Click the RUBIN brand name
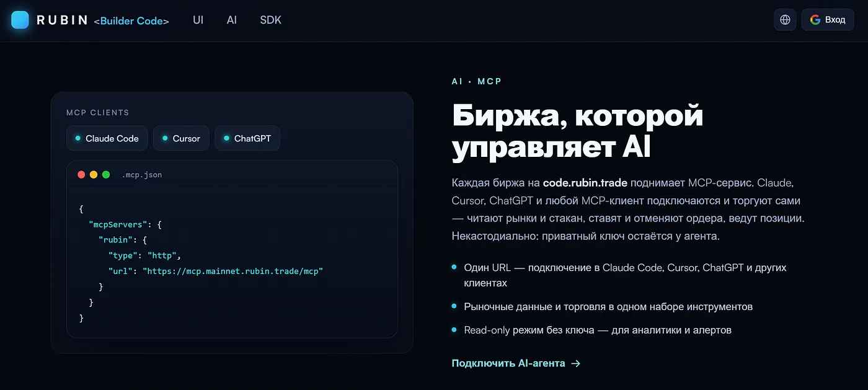868x390 pixels. click(x=62, y=20)
